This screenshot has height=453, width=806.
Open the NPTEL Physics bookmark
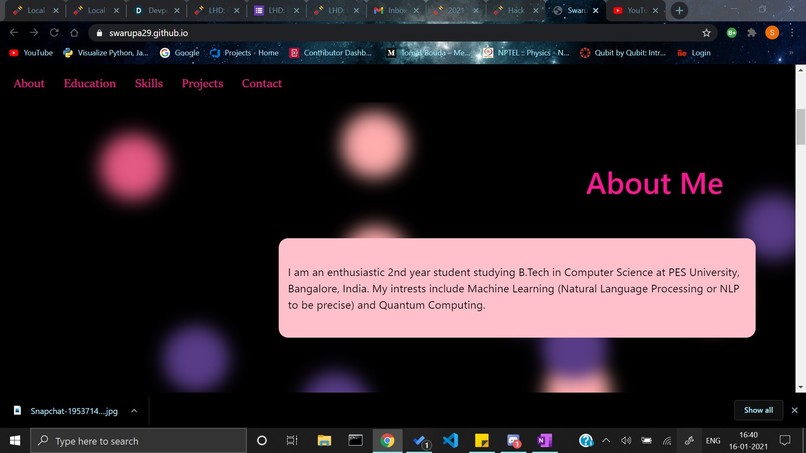click(526, 52)
